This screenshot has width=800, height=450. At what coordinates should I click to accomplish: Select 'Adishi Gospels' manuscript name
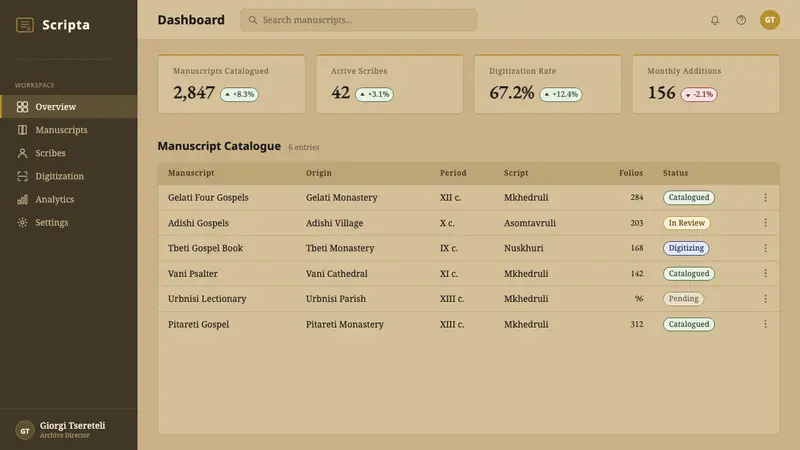pos(198,223)
